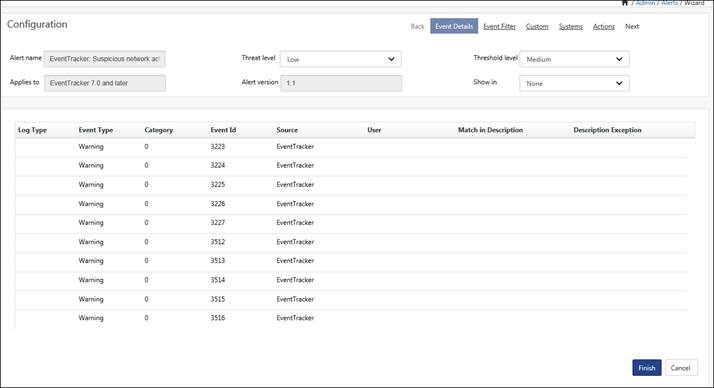Image resolution: width=714 pixels, height=388 pixels.
Task: Open Alerts link in breadcrumb
Action: [x=669, y=3]
